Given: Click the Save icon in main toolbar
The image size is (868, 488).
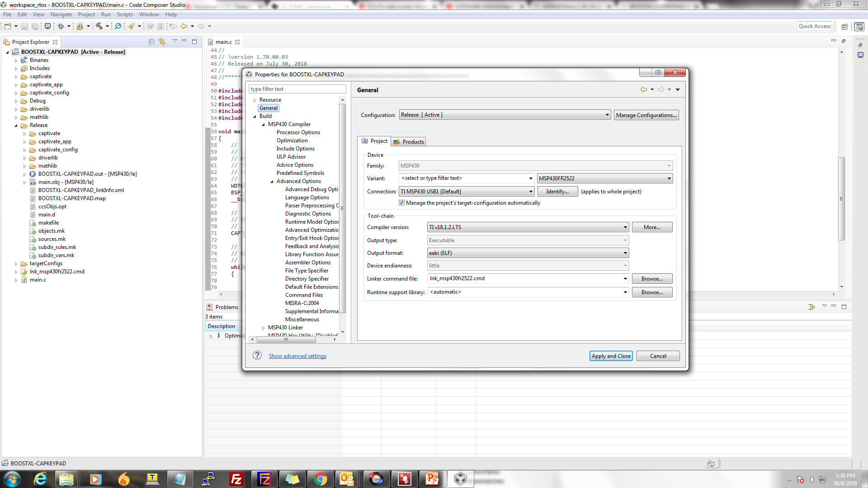Looking at the screenshot, I should tap(25, 26).
